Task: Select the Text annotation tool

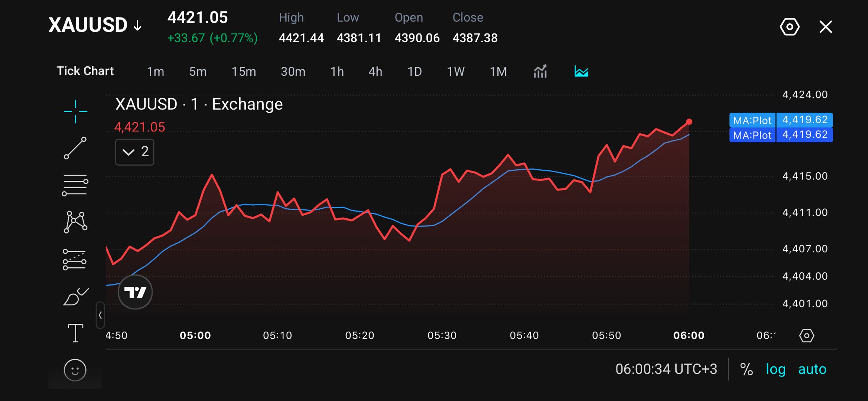Action: click(x=75, y=333)
